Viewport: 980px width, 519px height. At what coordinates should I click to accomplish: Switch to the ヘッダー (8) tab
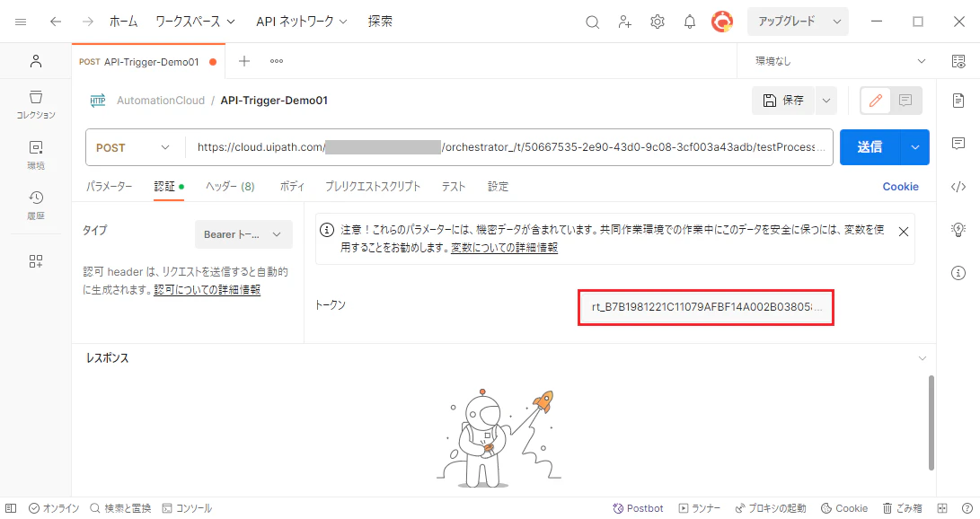point(230,187)
